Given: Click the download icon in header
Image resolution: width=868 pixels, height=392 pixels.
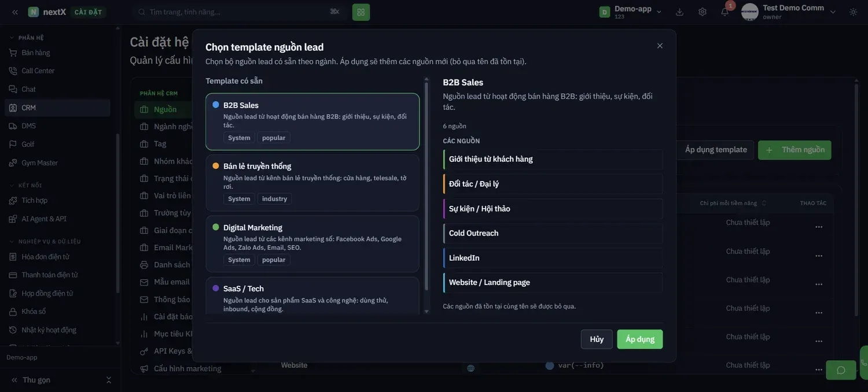Looking at the screenshot, I should pyautogui.click(x=679, y=12).
